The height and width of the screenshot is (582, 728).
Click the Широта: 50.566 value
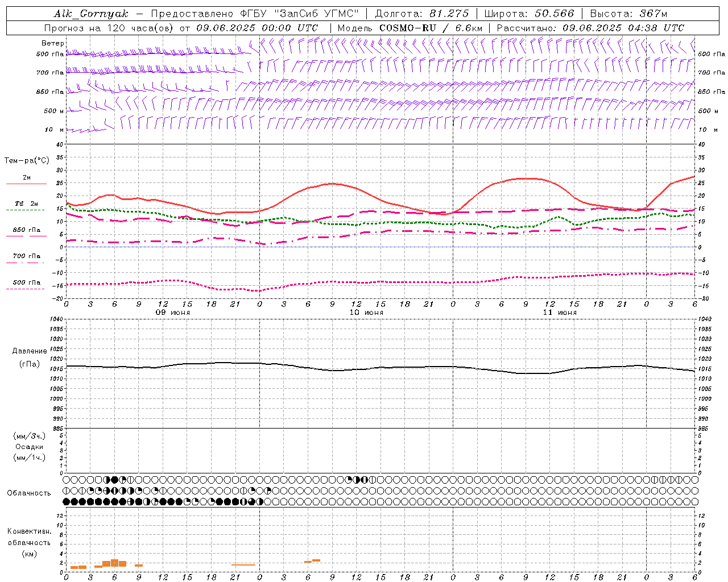[529, 14]
